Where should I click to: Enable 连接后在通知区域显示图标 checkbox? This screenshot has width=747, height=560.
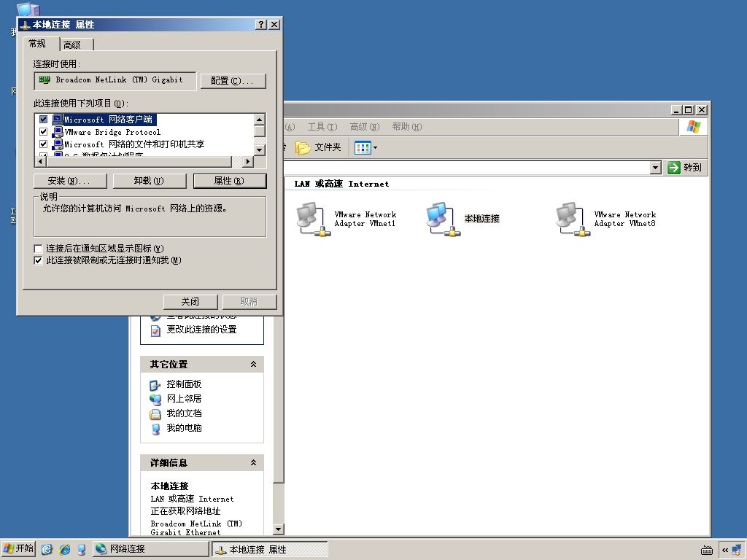click(38, 249)
